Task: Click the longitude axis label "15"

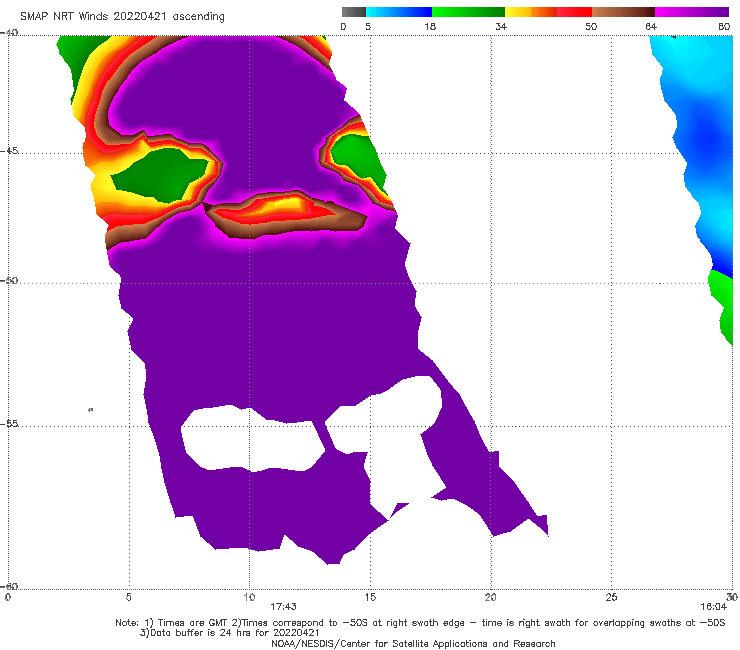Action: pos(370,597)
